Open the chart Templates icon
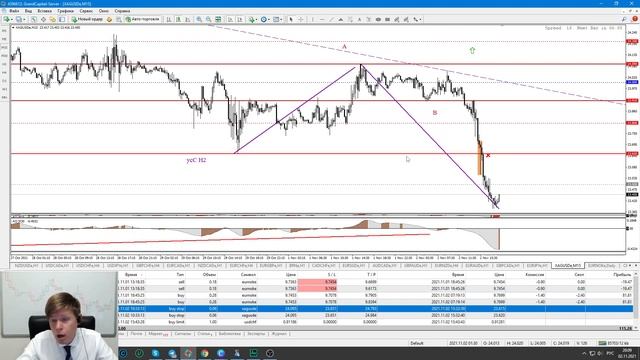The height and width of the screenshot is (360, 640). 276,19
